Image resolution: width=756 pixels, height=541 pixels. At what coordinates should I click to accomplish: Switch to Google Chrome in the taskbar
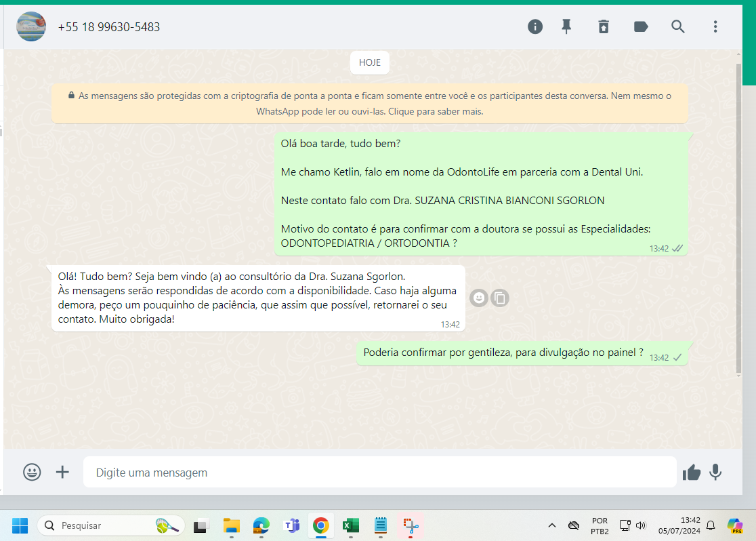pyautogui.click(x=321, y=525)
